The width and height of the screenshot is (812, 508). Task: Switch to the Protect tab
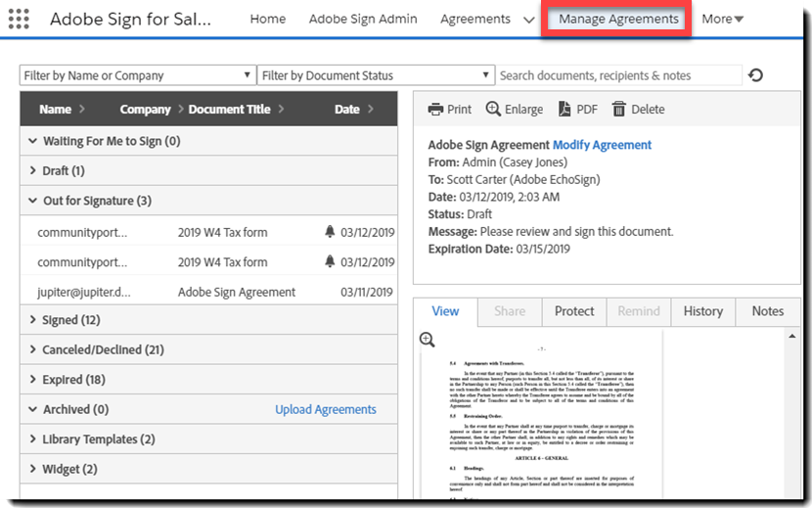coord(574,311)
